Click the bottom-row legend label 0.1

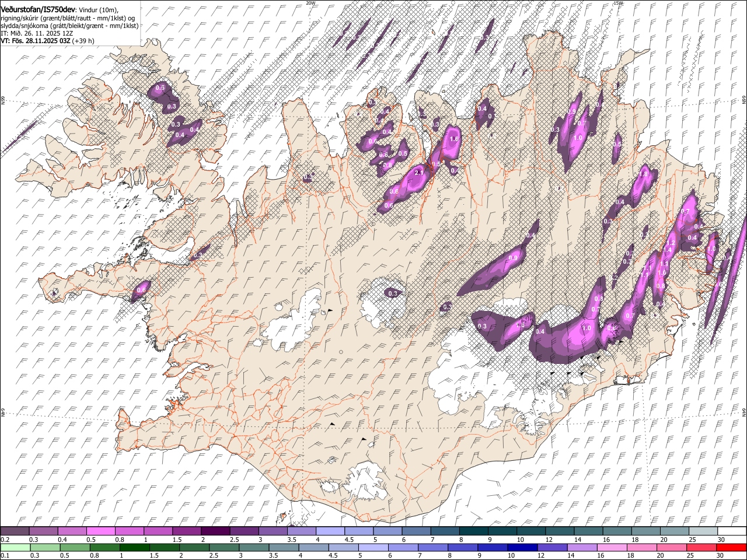(x=4, y=556)
